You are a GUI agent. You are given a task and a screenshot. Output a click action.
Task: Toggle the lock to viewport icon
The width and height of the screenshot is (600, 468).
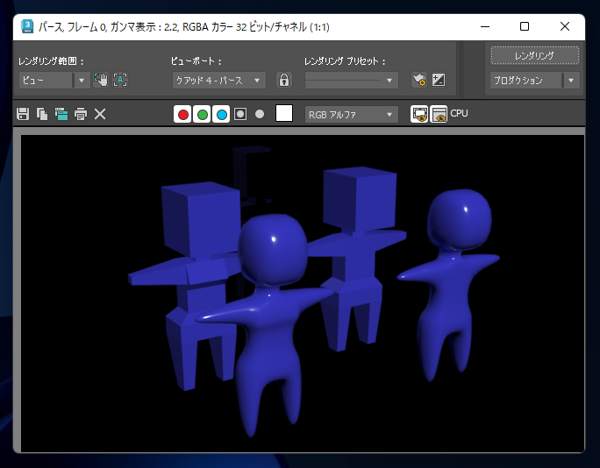(284, 80)
